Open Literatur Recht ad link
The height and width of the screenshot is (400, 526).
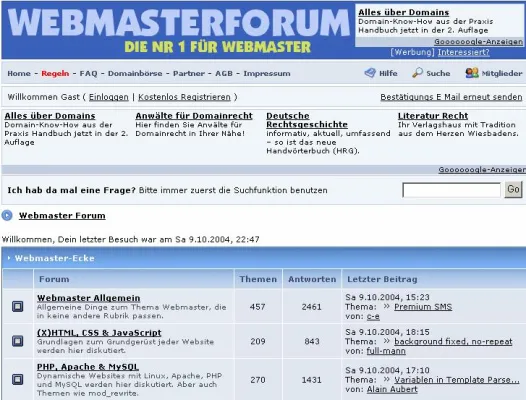(433, 116)
